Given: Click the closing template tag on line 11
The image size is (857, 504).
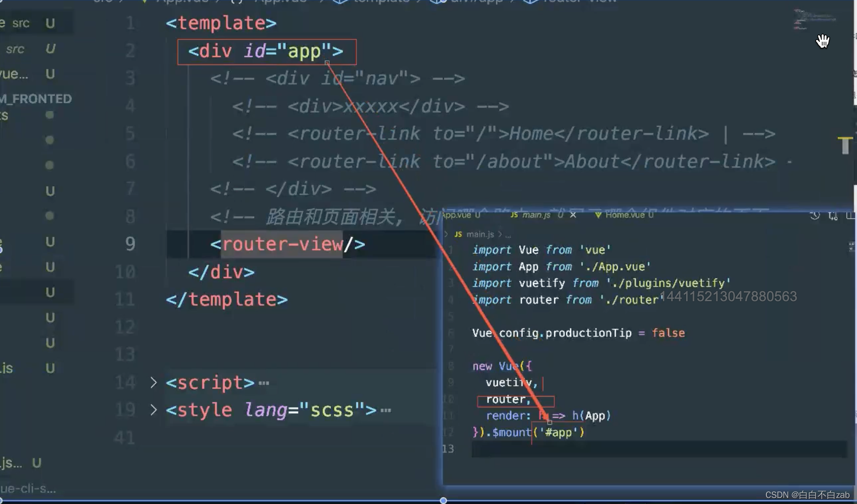Looking at the screenshot, I should [227, 299].
